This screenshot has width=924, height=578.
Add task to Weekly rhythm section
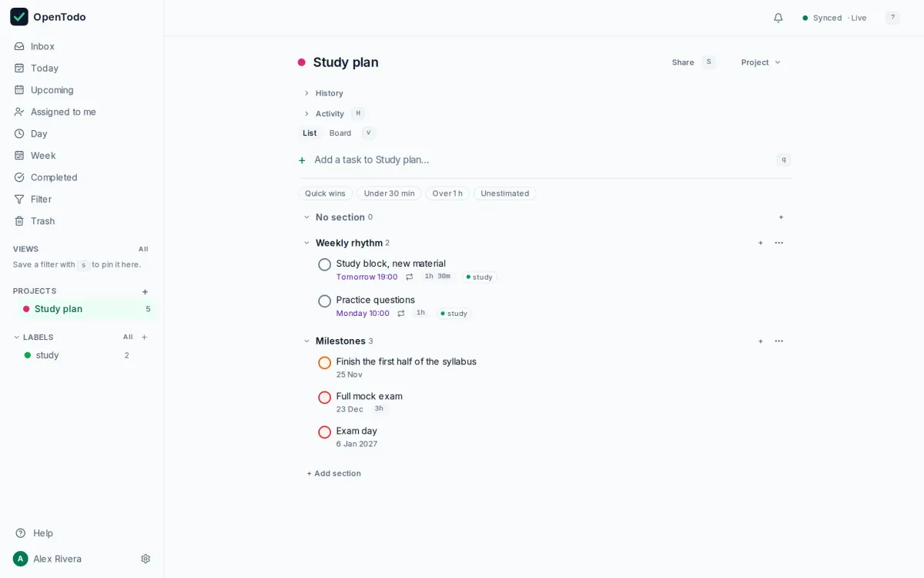(x=761, y=243)
